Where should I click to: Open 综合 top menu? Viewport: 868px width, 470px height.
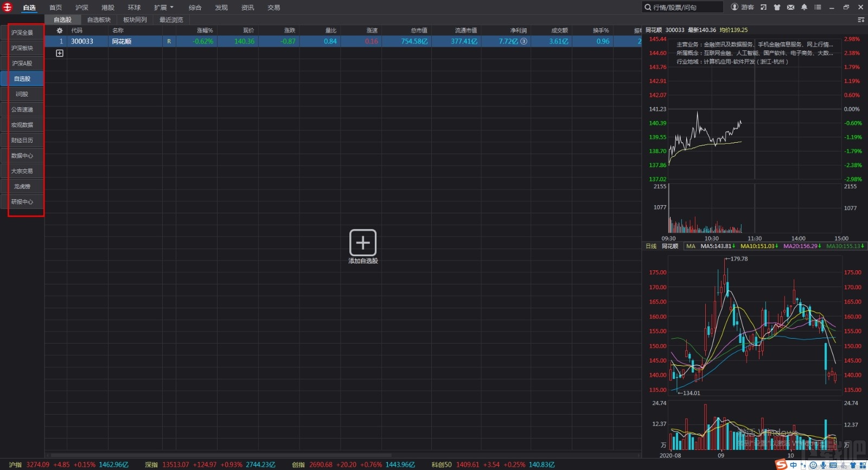(195, 8)
